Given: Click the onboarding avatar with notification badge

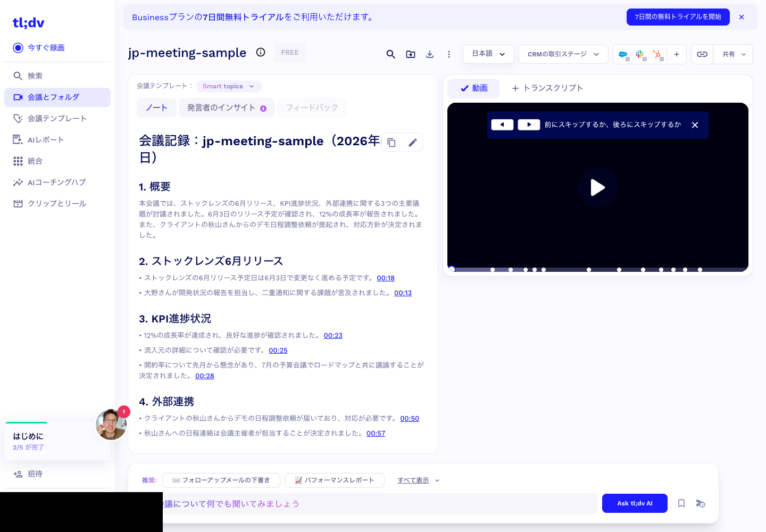Looking at the screenshot, I should pyautogui.click(x=112, y=425).
